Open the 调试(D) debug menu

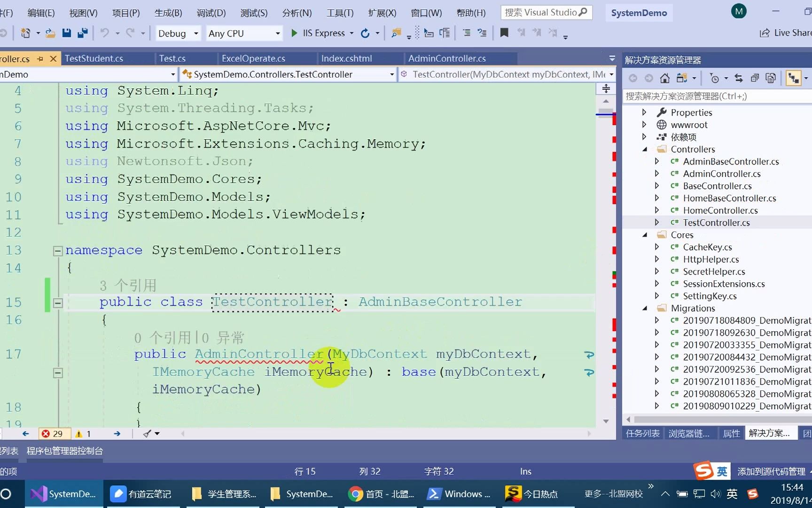pyautogui.click(x=211, y=13)
